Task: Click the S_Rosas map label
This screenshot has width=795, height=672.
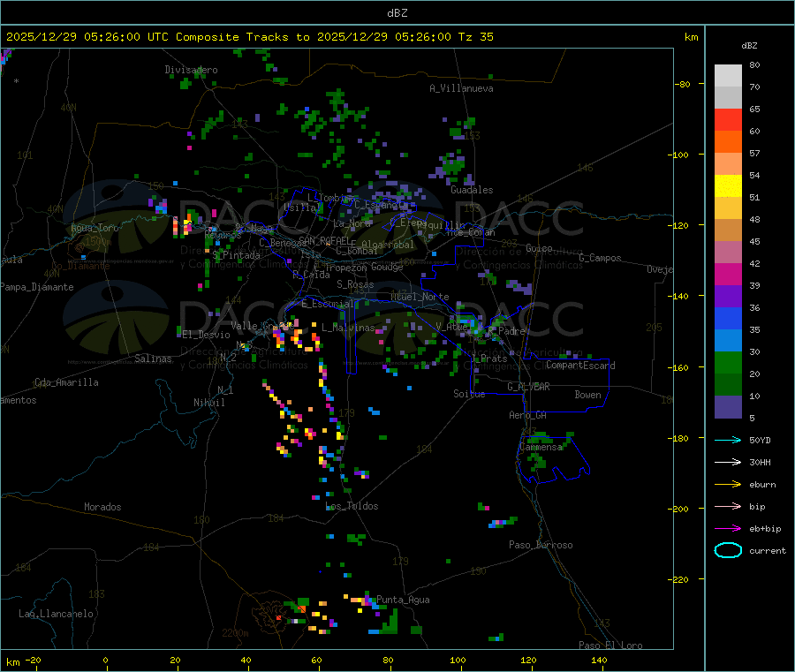Action: click(355, 284)
